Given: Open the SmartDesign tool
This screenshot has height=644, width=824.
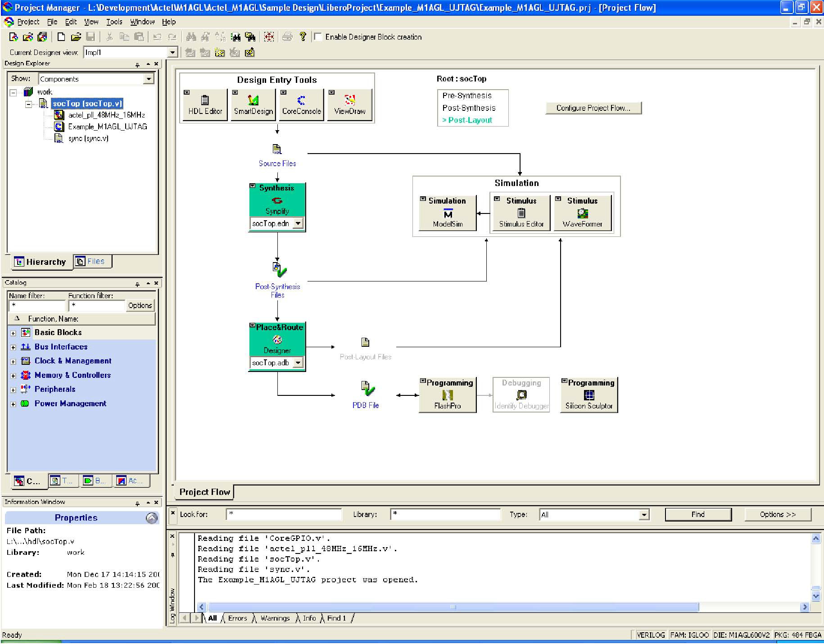Looking at the screenshot, I should 253,105.
